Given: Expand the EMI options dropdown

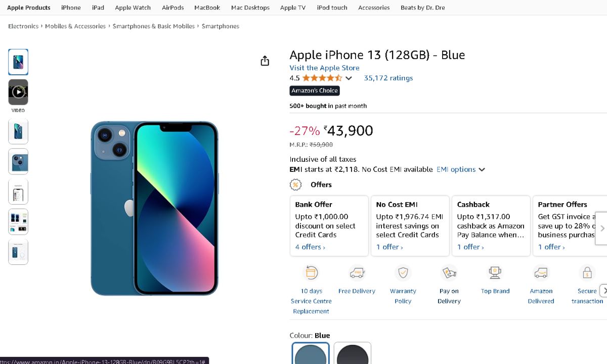Looking at the screenshot, I should tap(461, 170).
